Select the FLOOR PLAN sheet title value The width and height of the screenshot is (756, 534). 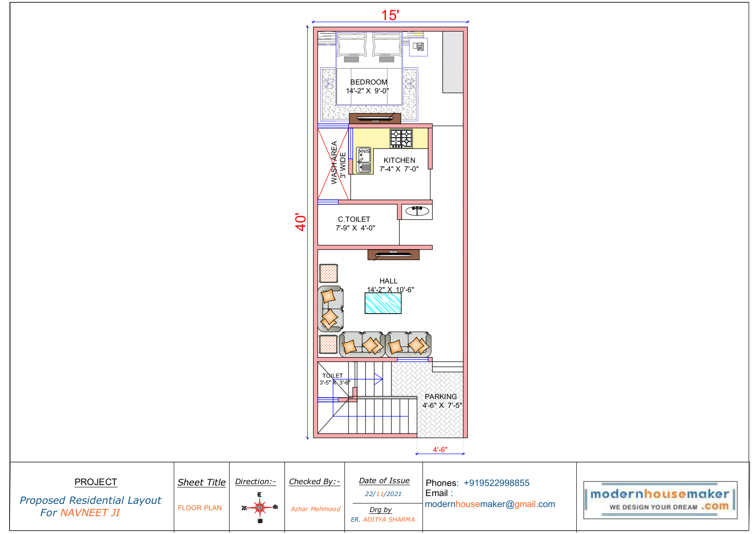coord(200,508)
